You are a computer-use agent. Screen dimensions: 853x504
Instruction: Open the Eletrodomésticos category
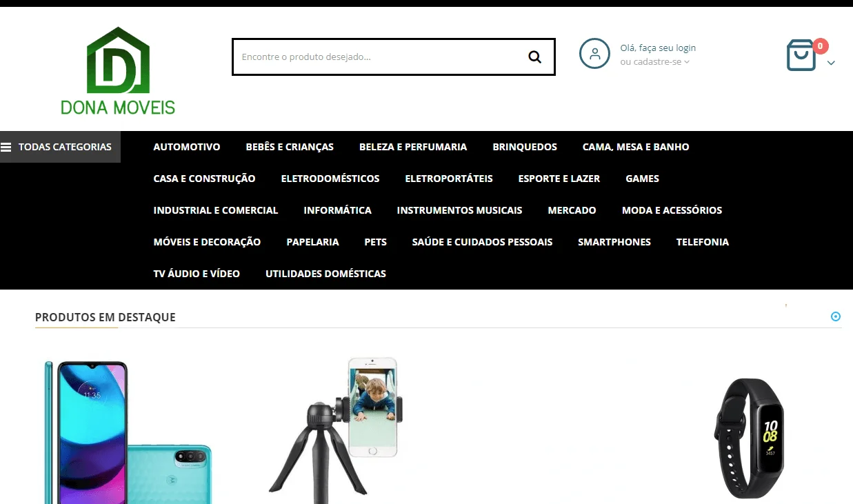click(330, 179)
